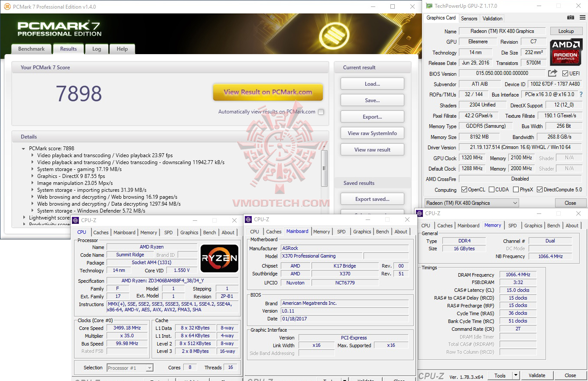Click the blue question mark near Bus Interface
This screenshot has height=381, width=588.
pos(581,94)
